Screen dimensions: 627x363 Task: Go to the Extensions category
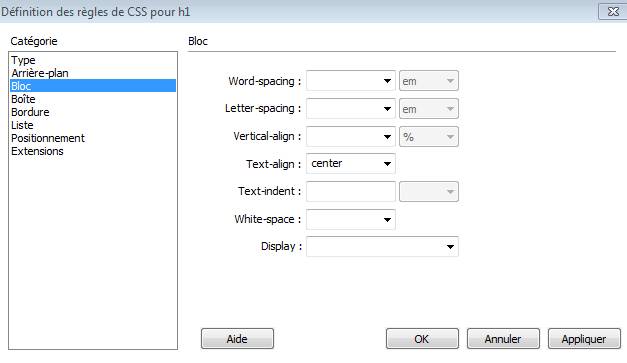click(37, 151)
